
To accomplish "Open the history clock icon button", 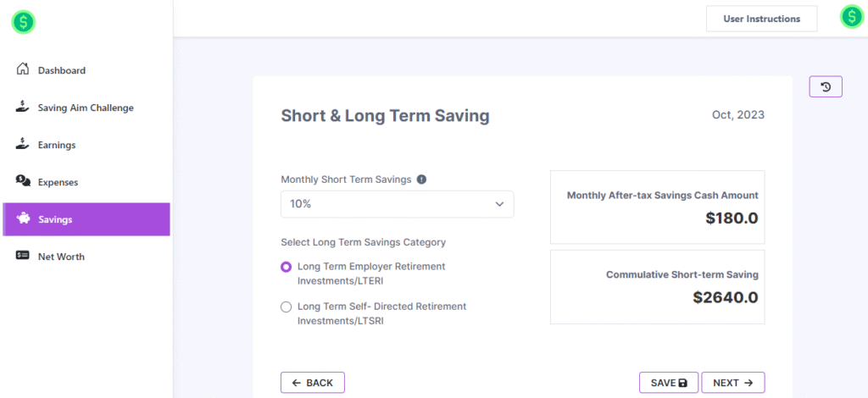I will (826, 86).
